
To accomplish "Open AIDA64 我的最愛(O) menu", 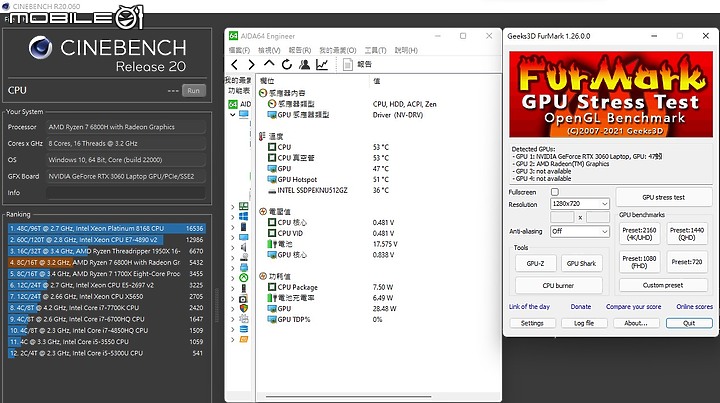I will coord(338,50).
